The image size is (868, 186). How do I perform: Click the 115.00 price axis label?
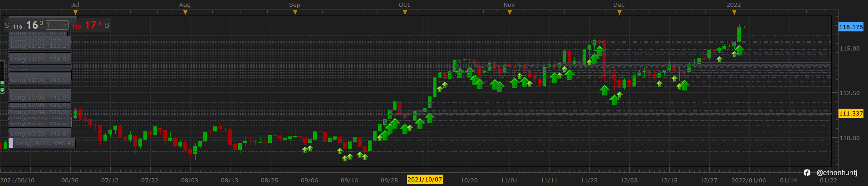tap(849, 48)
